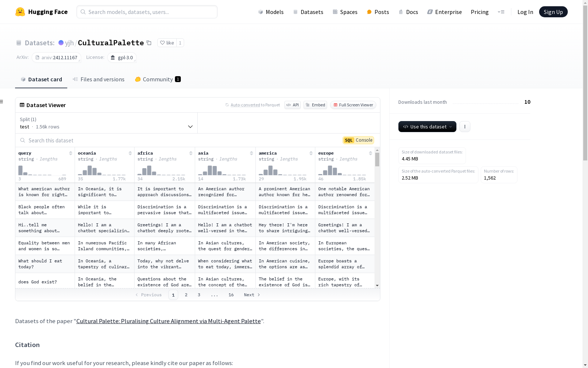Sort the europe column
Screen dimensions: 588x368
click(370, 153)
